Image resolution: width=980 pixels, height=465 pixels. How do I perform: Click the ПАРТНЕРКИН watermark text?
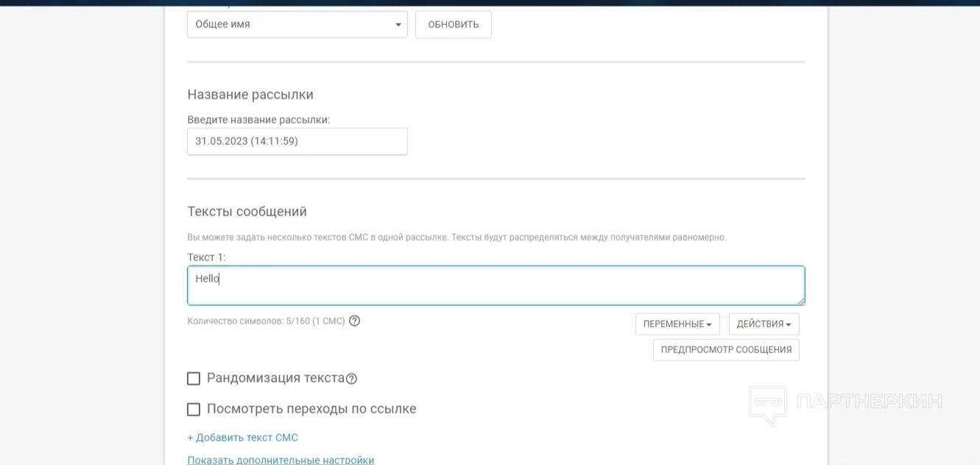pyautogui.click(x=869, y=402)
